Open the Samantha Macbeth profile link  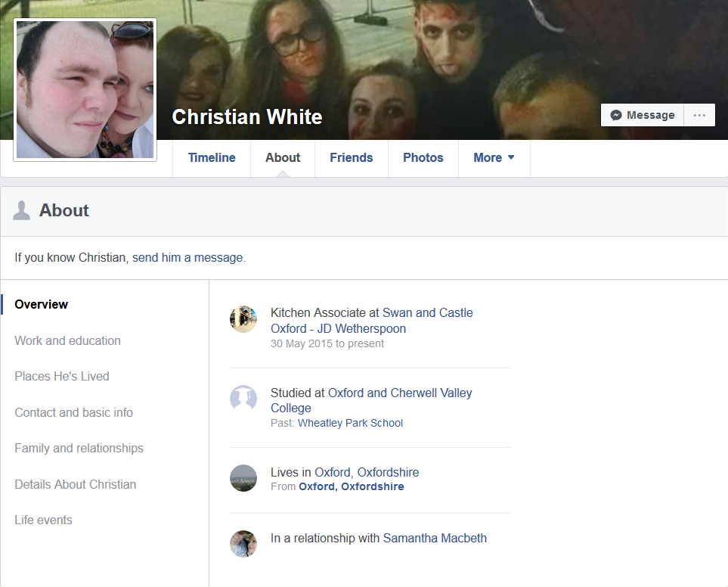click(x=435, y=539)
